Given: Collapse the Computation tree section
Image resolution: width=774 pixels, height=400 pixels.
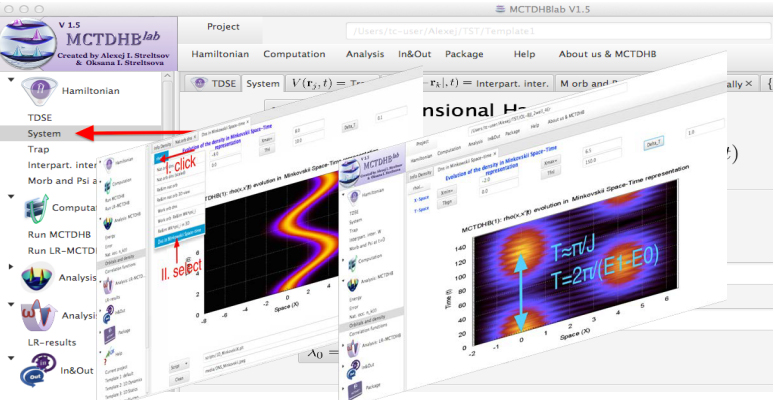Looking at the screenshot, I should (x=11, y=197).
